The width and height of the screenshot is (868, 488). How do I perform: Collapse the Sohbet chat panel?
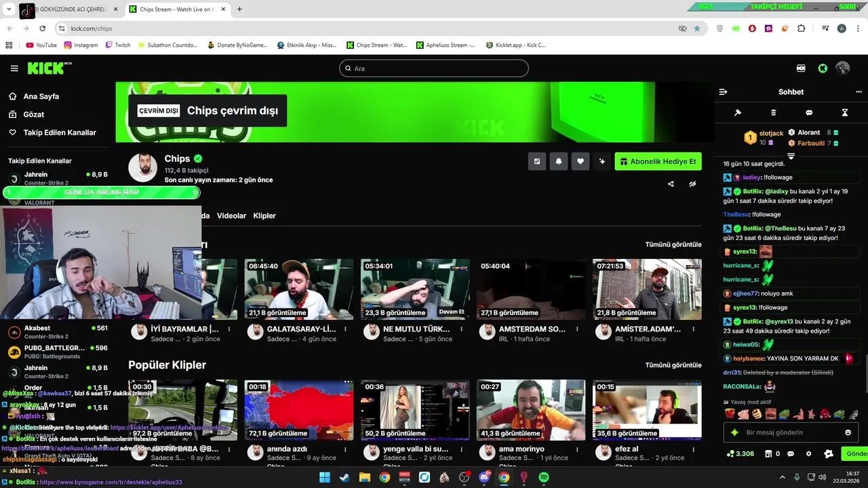coord(723,91)
